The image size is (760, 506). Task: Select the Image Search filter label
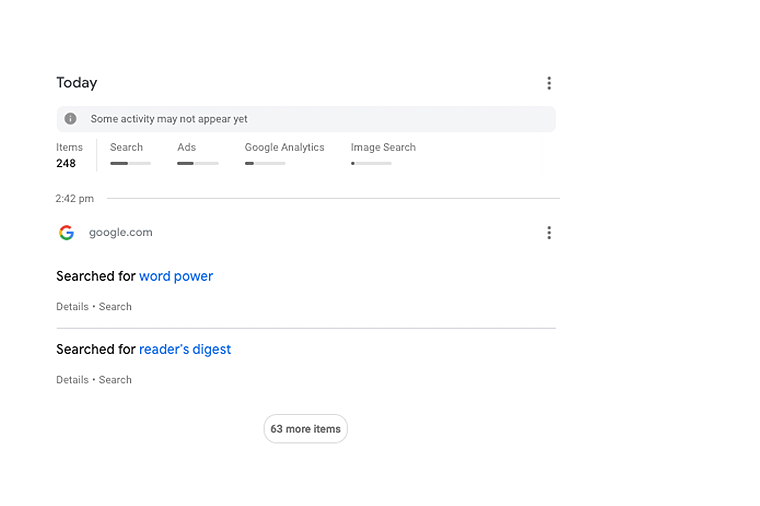(x=383, y=147)
